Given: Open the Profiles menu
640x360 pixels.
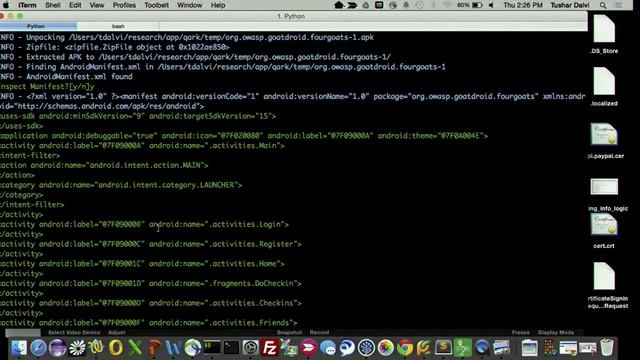Looking at the screenshot, I should coord(124,5).
